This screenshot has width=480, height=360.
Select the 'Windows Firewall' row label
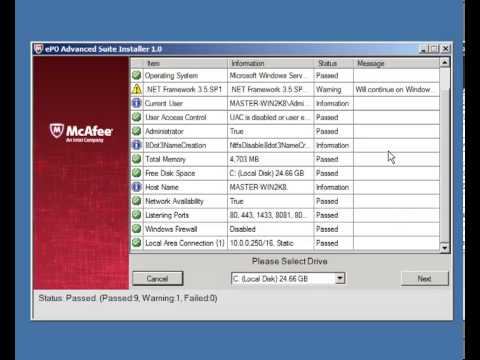pyautogui.click(x=171, y=229)
